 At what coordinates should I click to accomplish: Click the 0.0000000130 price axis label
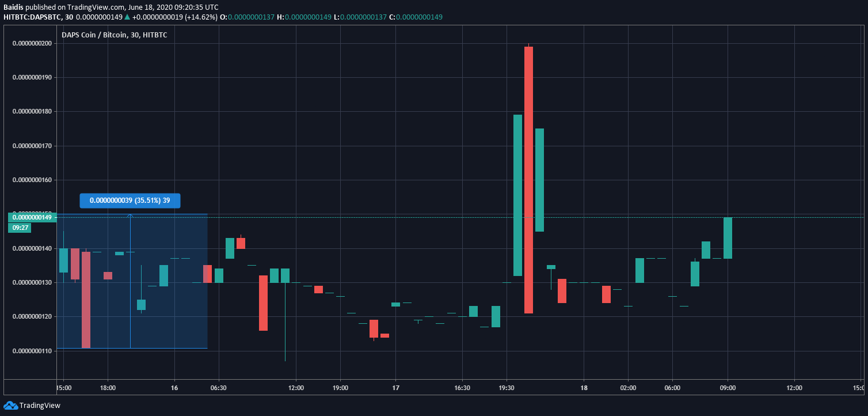pos(32,282)
